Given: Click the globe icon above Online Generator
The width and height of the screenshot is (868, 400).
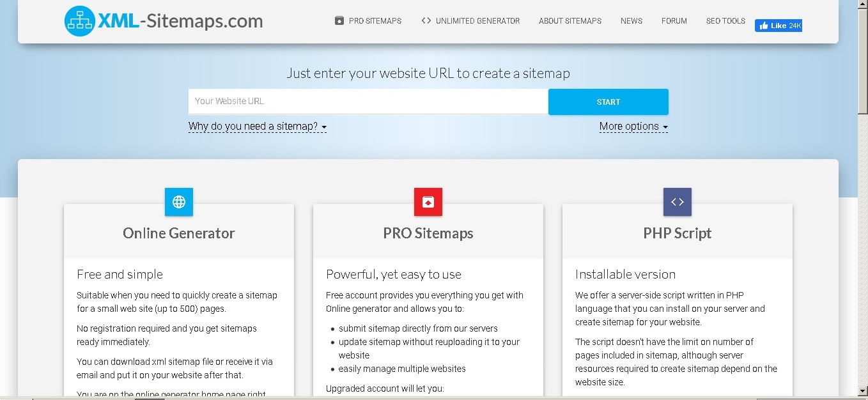Looking at the screenshot, I should click(x=178, y=202).
